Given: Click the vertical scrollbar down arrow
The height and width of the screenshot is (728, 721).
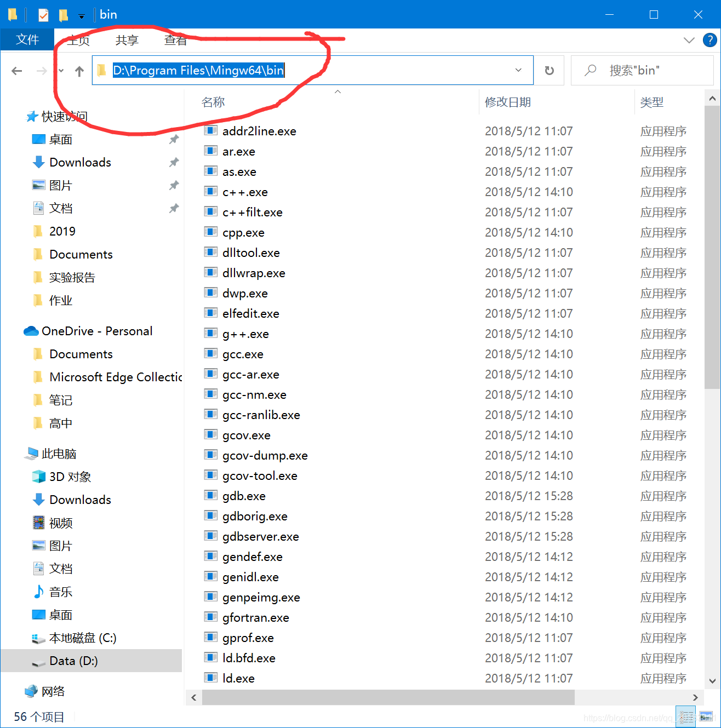Looking at the screenshot, I should coord(712,681).
